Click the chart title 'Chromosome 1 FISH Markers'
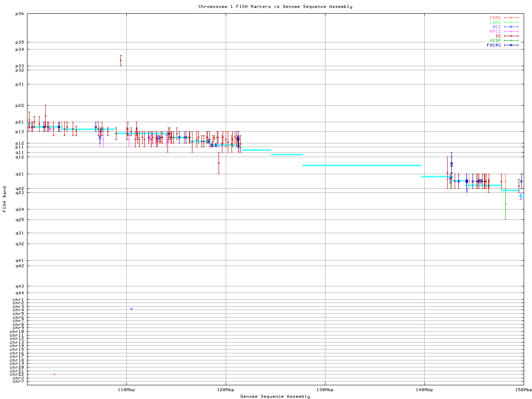The width and height of the screenshot is (532, 399). coord(275,7)
